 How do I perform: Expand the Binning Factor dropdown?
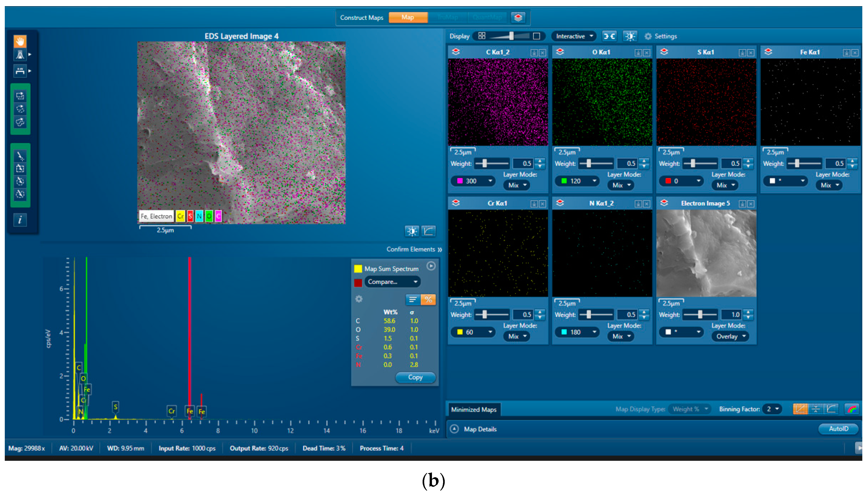pos(772,409)
